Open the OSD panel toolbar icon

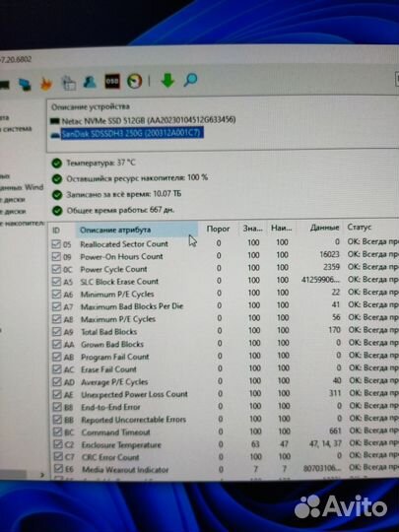click(x=112, y=81)
